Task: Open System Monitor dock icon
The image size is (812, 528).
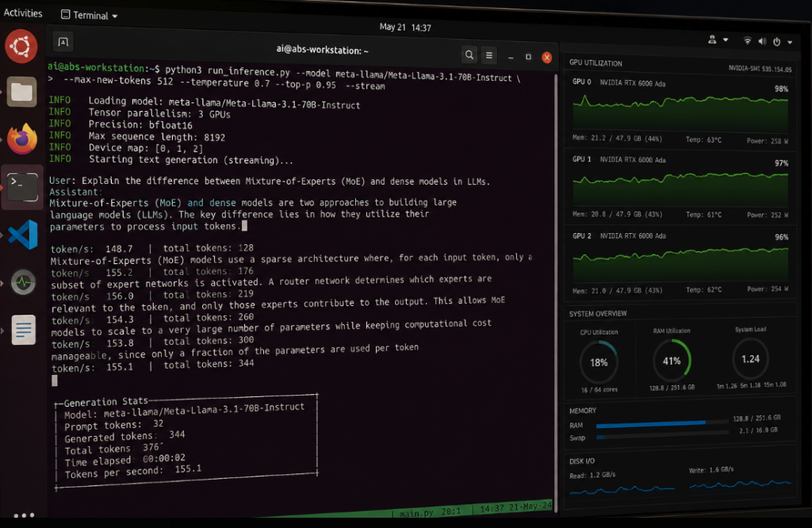Action: (x=23, y=282)
